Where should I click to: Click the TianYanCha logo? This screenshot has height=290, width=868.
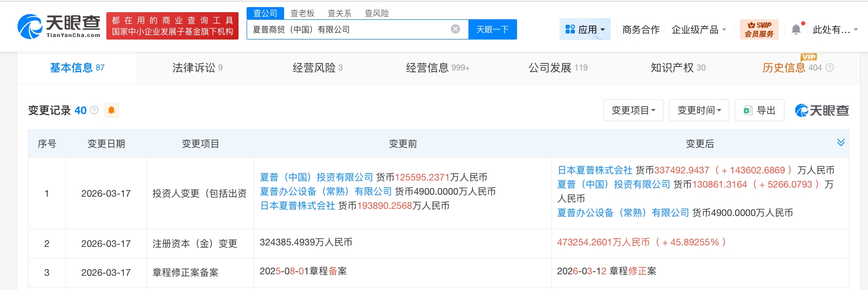tap(59, 26)
